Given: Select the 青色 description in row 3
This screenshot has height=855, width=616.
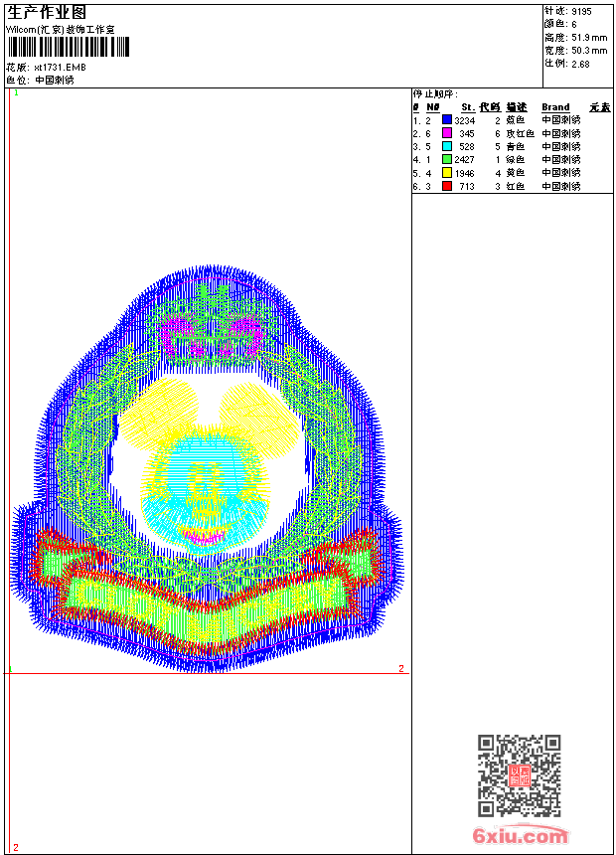Looking at the screenshot, I should tap(515, 147).
